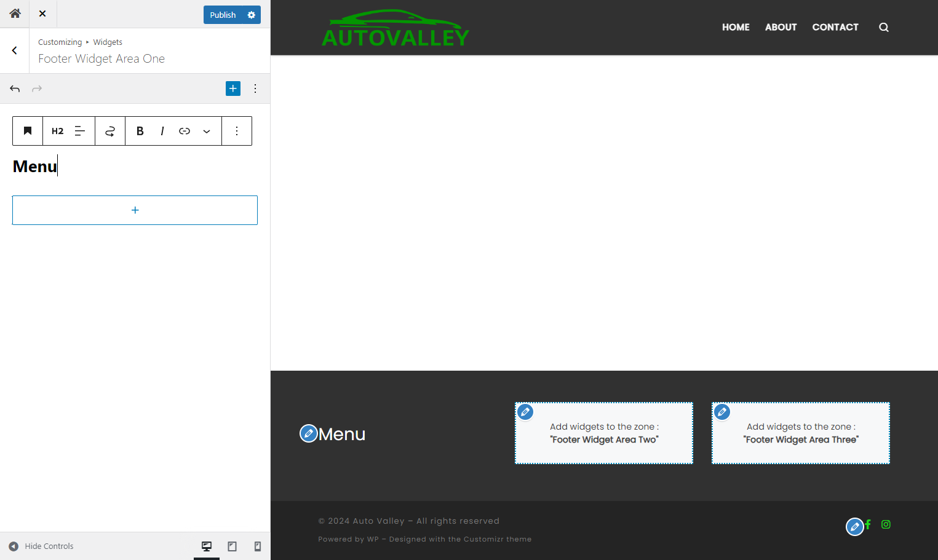Open the ABOUT menu item
938x560 pixels.
tap(781, 27)
